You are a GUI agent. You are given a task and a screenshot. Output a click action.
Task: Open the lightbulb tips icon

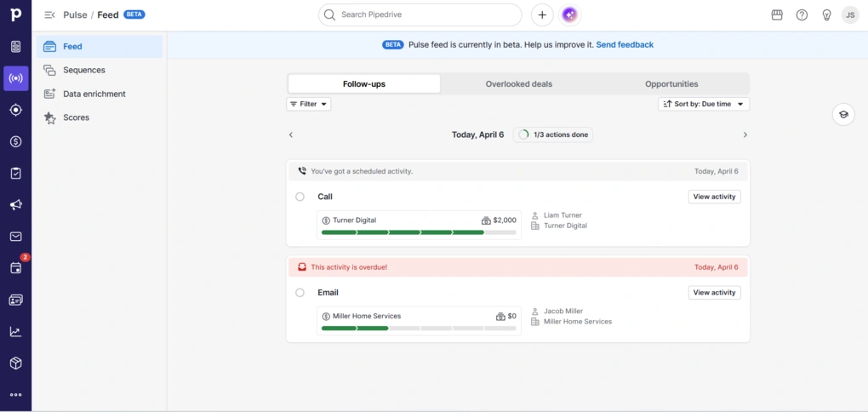pyautogui.click(x=826, y=15)
